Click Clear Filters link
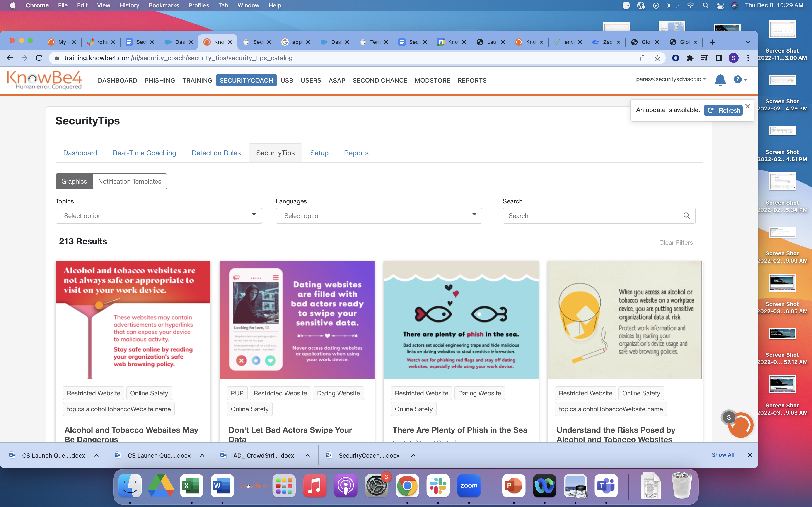812x507 pixels. (676, 242)
